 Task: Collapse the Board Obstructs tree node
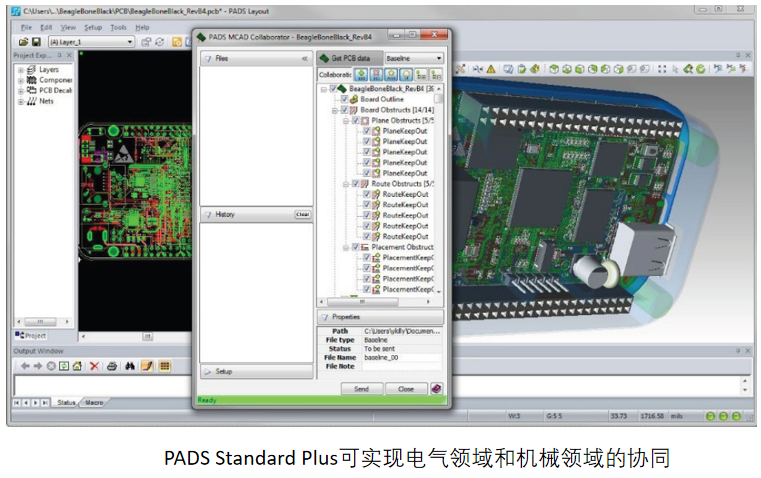pyautogui.click(x=334, y=110)
